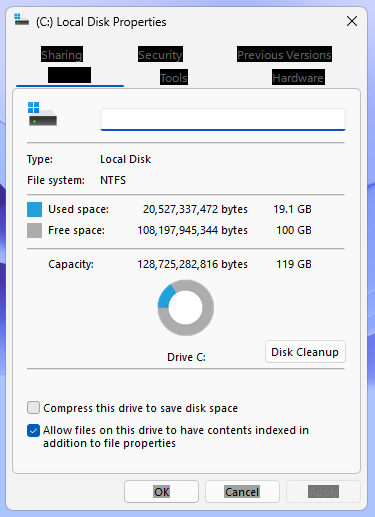Screen dimensions: 375x517
Task: Click the gray Free space swatch
Action: (x=34, y=230)
